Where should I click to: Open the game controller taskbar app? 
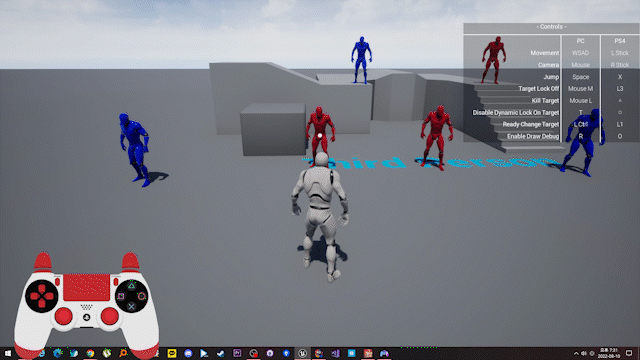tap(384, 353)
